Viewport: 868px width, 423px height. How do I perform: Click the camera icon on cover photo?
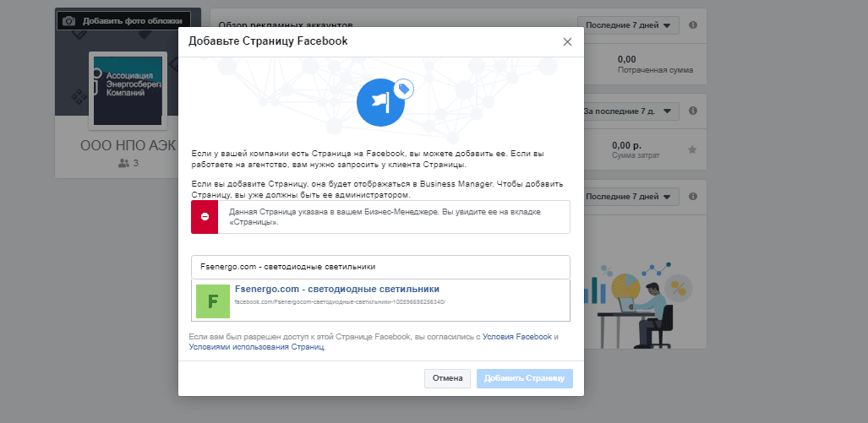coord(68,21)
